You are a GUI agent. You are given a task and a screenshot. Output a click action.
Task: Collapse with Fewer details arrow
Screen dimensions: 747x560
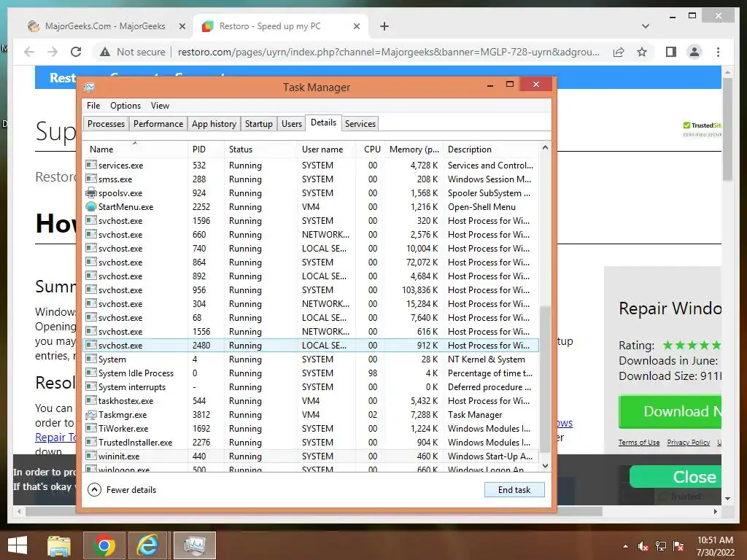94,489
